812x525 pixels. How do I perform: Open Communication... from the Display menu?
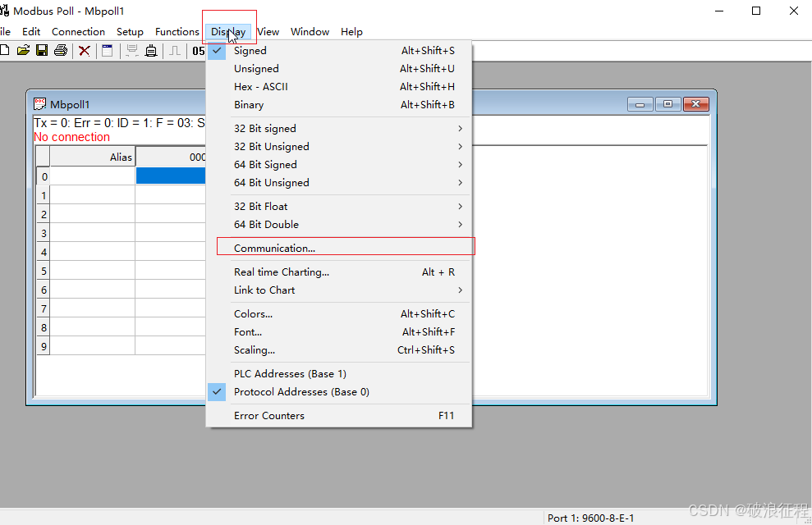pos(339,249)
